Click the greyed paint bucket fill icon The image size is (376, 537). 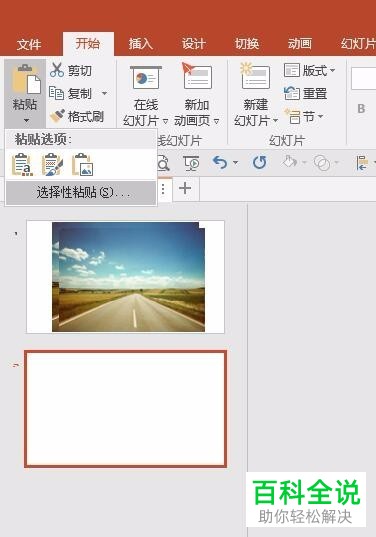pyautogui.click(x=289, y=162)
